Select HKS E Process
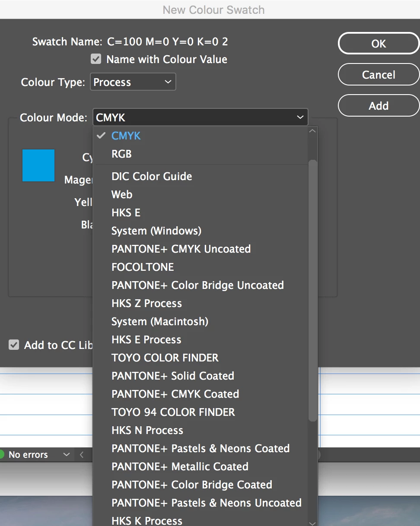This screenshot has width=420, height=526. point(200,339)
